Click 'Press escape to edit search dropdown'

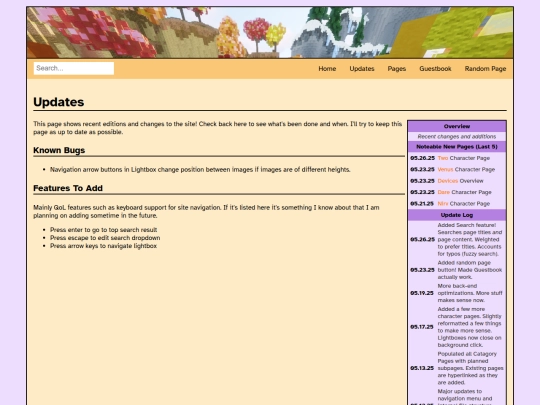click(x=105, y=238)
